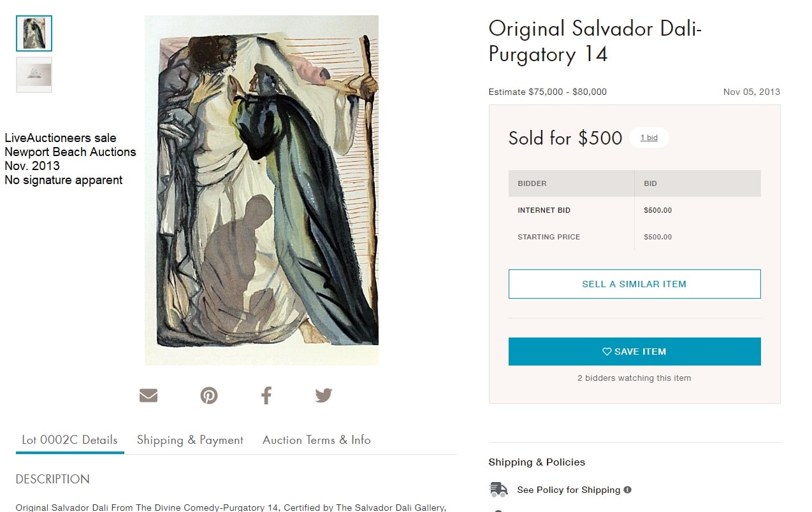Share the lot on Facebook
This screenshot has height=512, width=812.
click(266, 395)
